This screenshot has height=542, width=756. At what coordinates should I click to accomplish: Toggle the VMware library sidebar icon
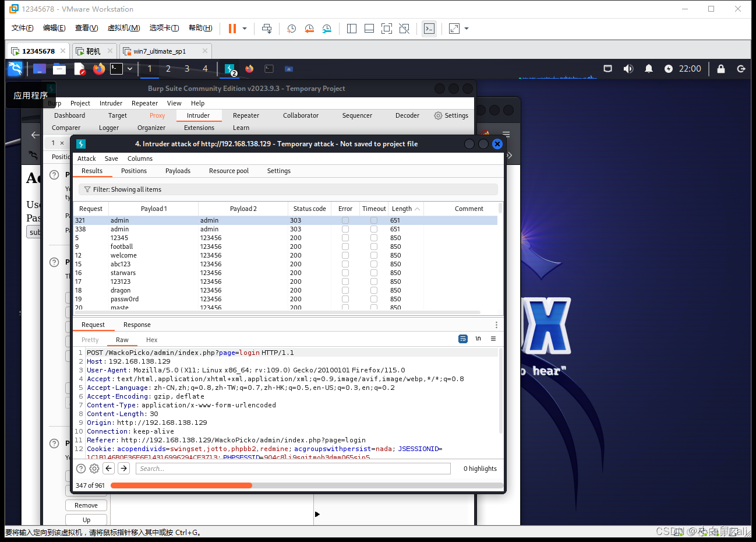pos(352,29)
